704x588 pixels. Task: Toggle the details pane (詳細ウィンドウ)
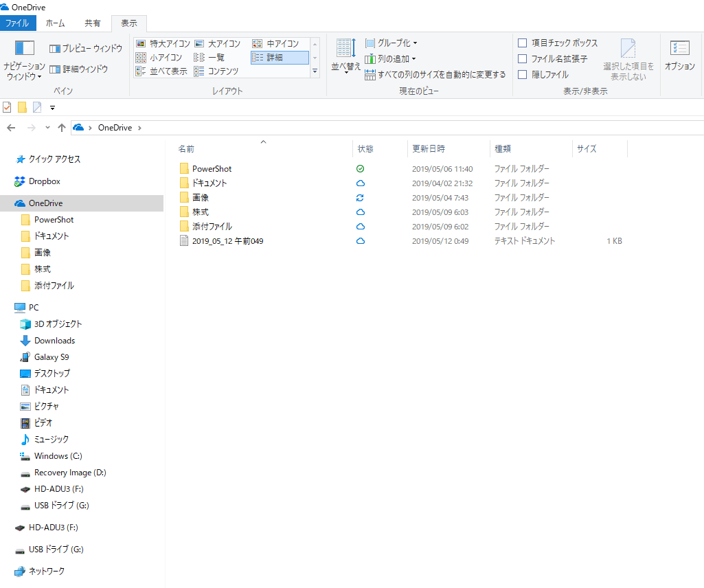point(78,69)
